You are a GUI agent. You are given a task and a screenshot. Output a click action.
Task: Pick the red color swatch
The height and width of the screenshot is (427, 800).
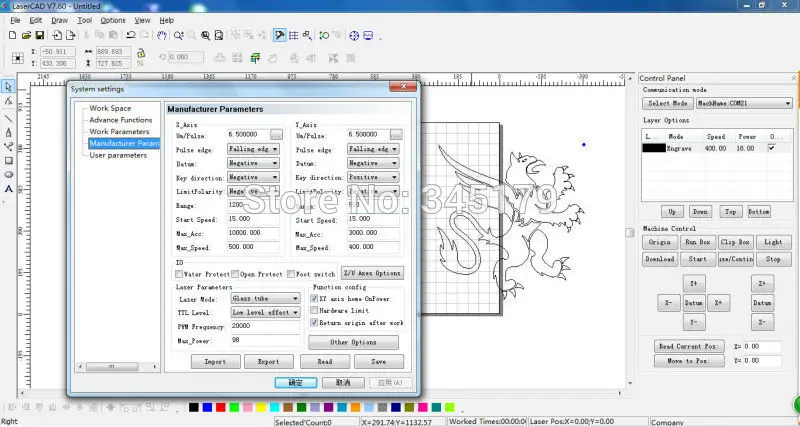point(220,407)
